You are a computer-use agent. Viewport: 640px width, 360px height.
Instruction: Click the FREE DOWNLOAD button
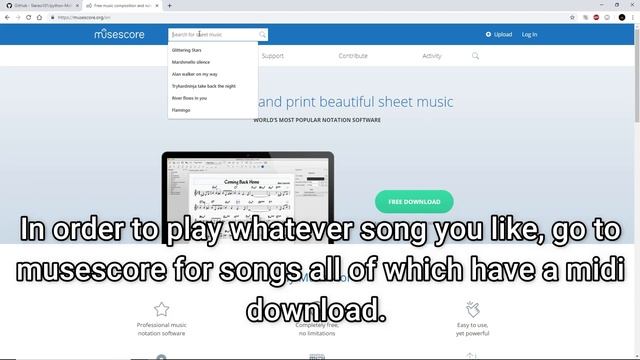[x=414, y=202]
